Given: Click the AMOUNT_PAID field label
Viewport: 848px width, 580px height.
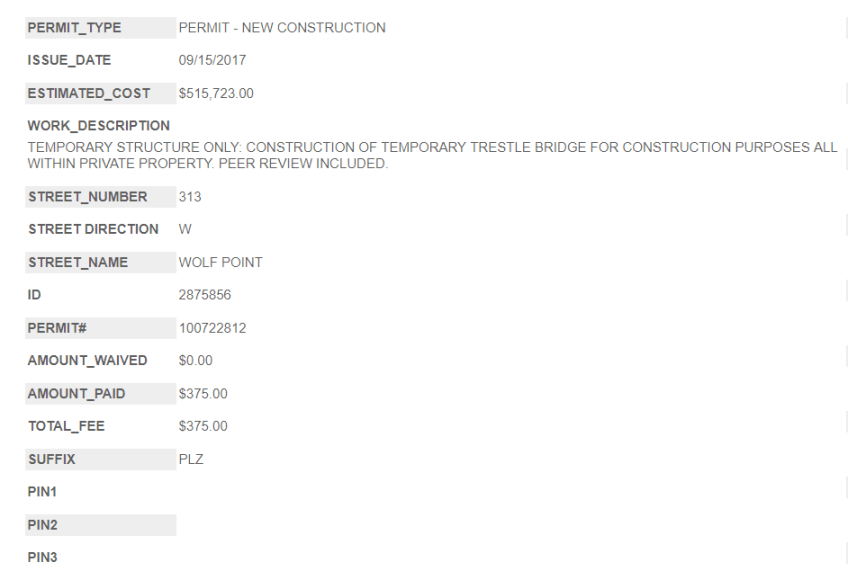Looking at the screenshot, I should (77, 394).
